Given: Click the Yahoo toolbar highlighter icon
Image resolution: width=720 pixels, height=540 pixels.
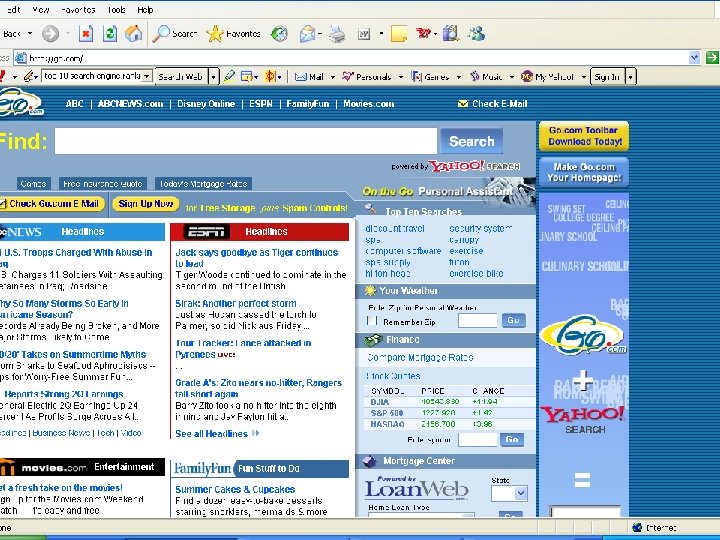Looking at the screenshot, I should (x=229, y=76).
